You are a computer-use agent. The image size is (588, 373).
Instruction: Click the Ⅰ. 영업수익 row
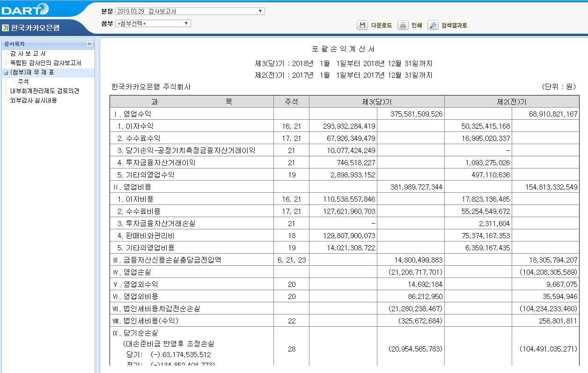coord(345,114)
